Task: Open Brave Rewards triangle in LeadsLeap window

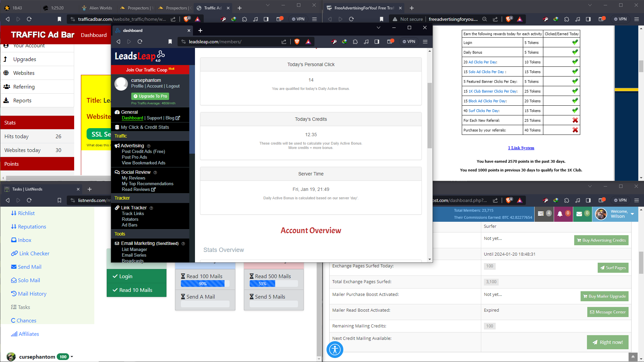Action: click(308, 42)
